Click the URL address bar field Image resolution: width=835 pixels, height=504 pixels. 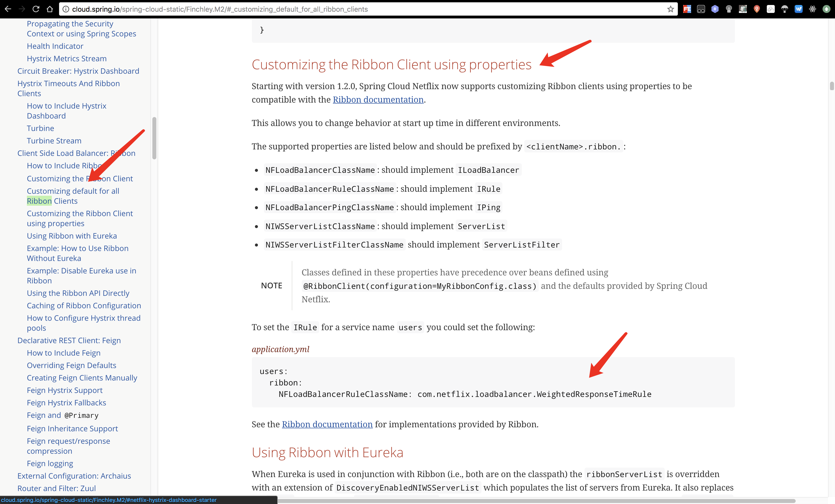339,9
